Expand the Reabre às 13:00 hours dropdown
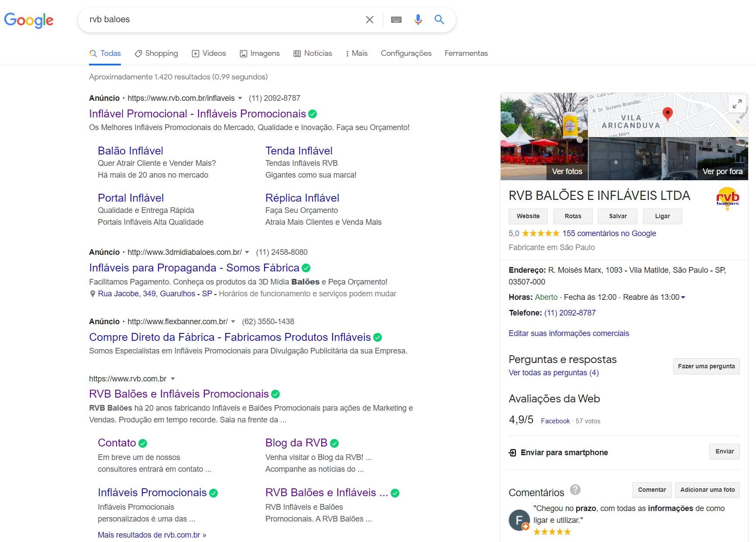The height and width of the screenshot is (542, 756). tap(684, 297)
